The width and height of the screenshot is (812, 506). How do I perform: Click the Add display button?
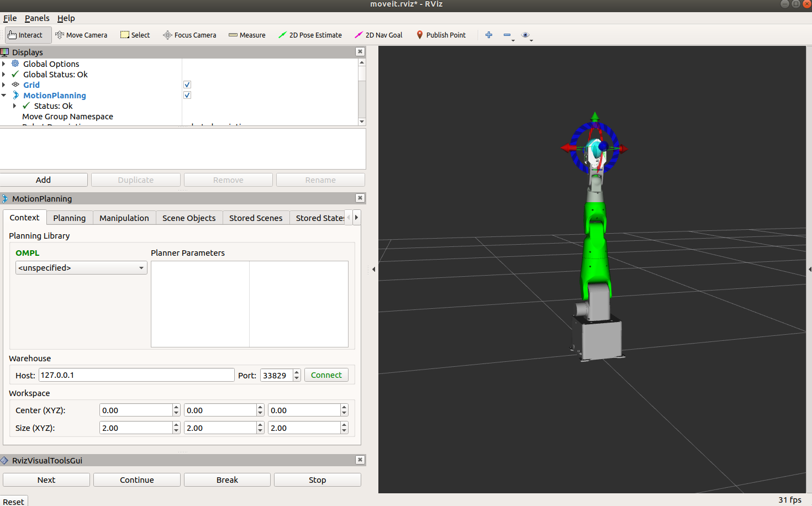[x=44, y=180]
